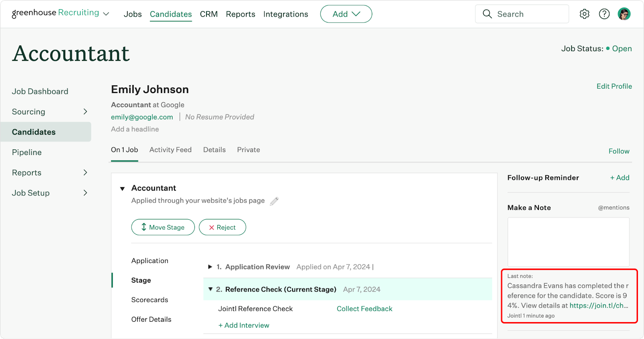Click the magnifier icon in the search box
This screenshot has width=644, height=339.
tap(487, 14)
